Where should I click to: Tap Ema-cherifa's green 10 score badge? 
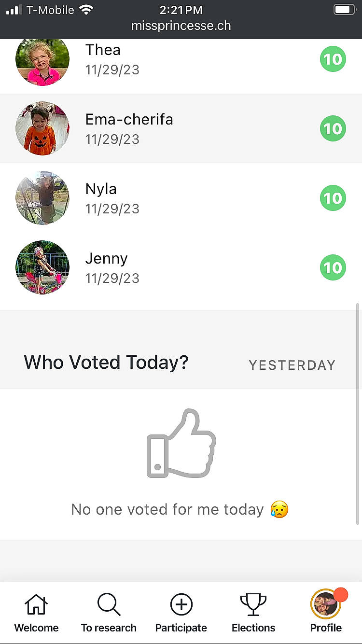333,128
